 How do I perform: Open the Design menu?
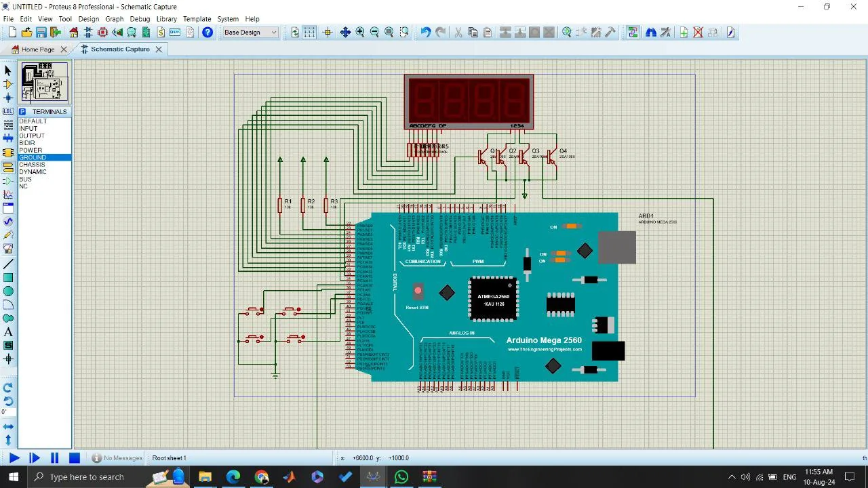coord(88,19)
